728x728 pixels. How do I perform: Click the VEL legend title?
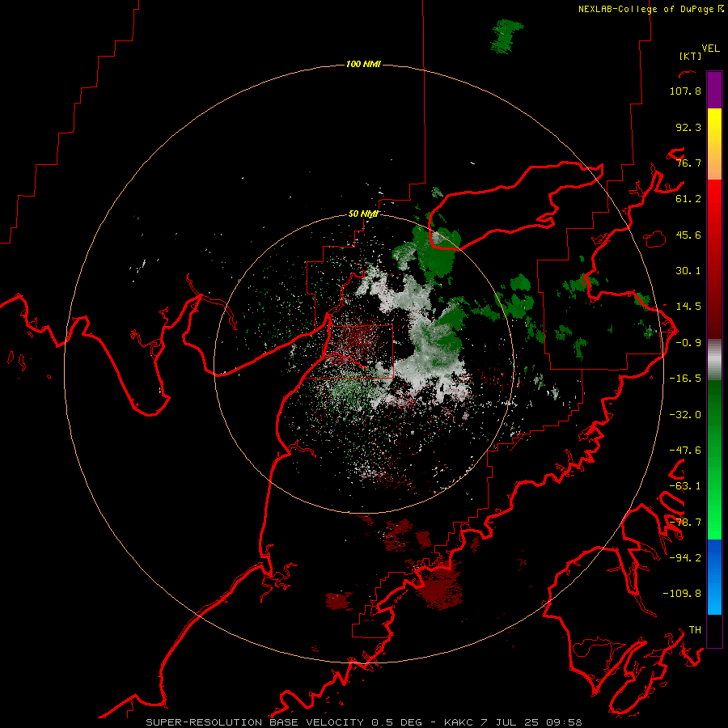710,49
